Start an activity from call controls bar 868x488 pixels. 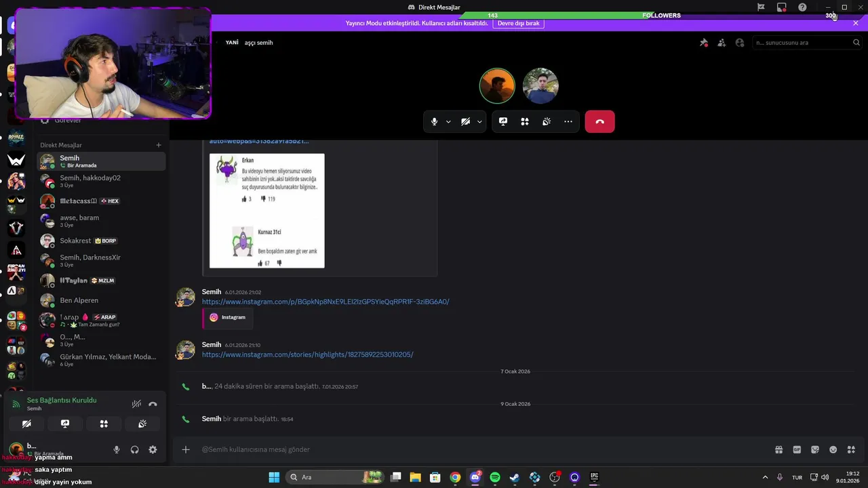point(525,122)
